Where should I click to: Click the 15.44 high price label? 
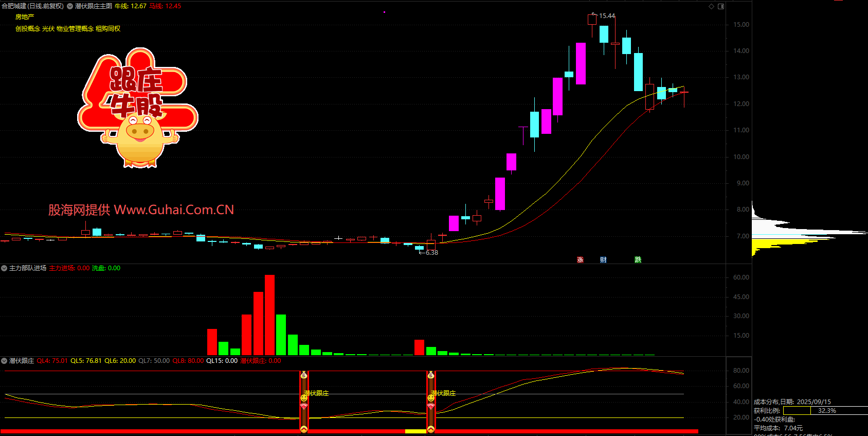click(x=607, y=16)
